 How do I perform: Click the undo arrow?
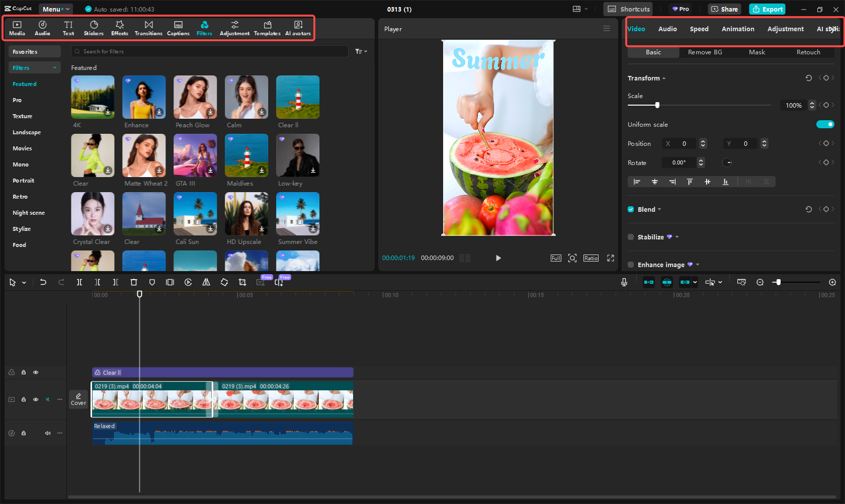(x=43, y=283)
